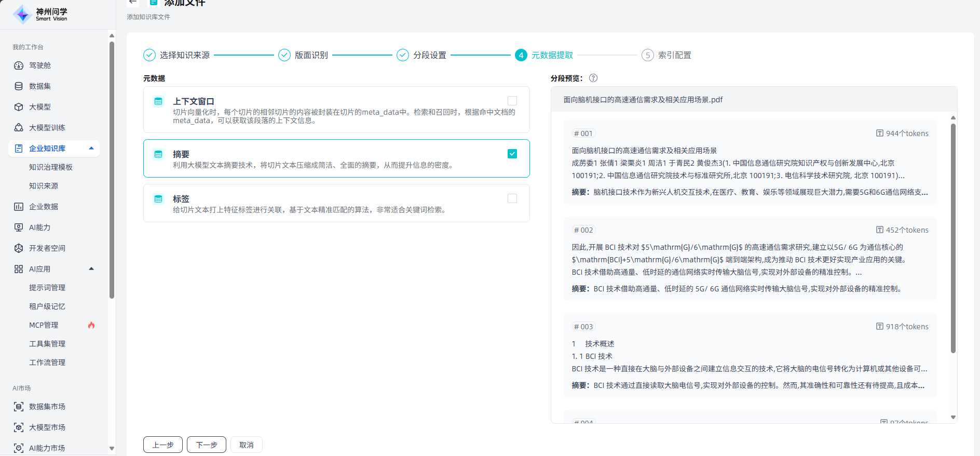The width and height of the screenshot is (980, 456).
Task: Click the 452个tokens label
Action: pyautogui.click(x=907, y=230)
